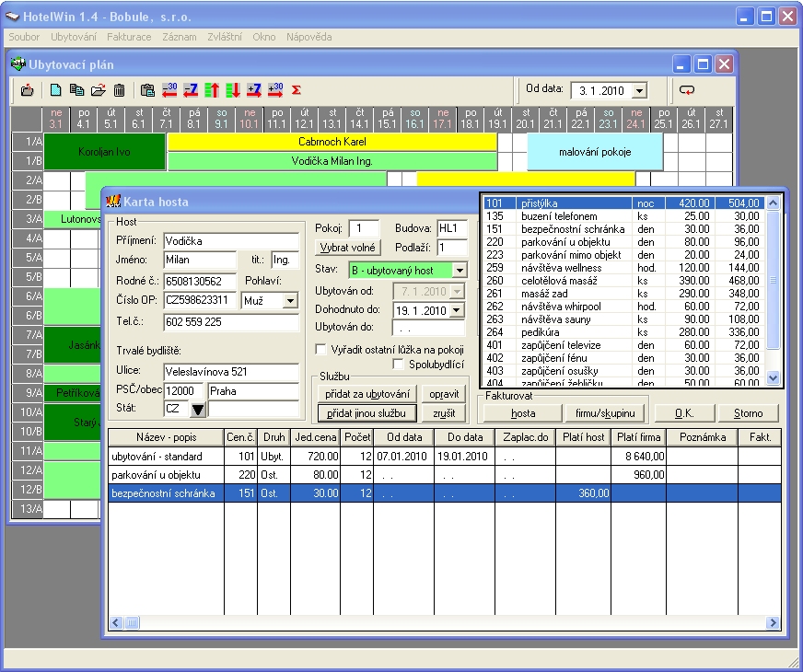The height and width of the screenshot is (672, 803).
Task: Click the Příjmení input field
Action: (230, 241)
